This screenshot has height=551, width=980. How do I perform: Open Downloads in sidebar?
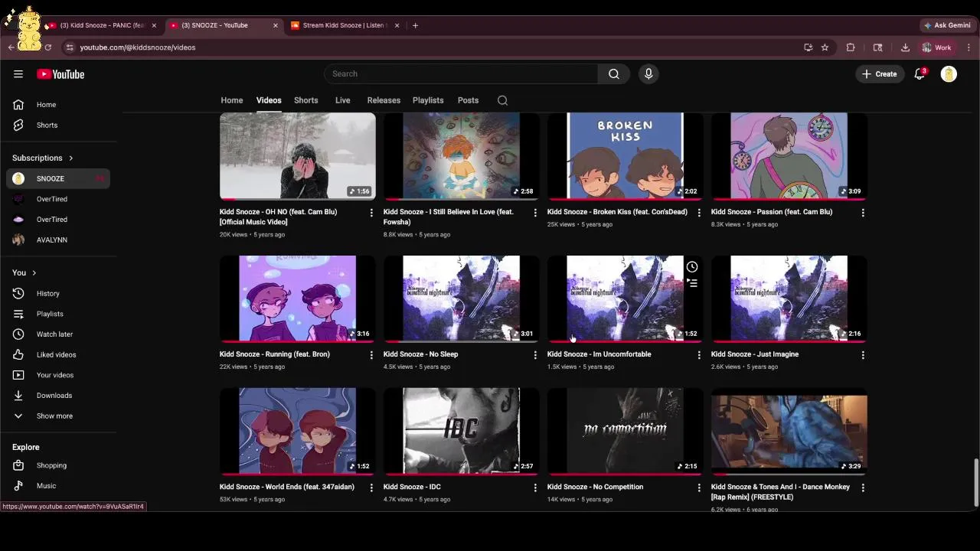point(58,396)
